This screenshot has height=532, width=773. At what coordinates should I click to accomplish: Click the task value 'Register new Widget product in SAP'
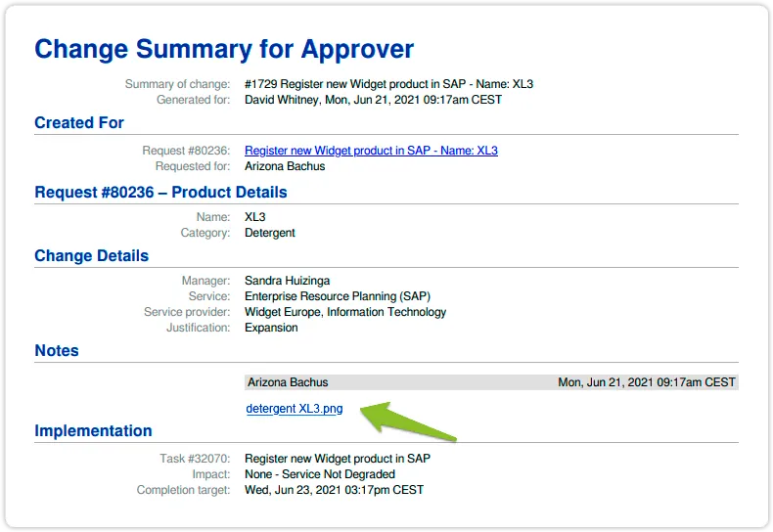coord(338,459)
